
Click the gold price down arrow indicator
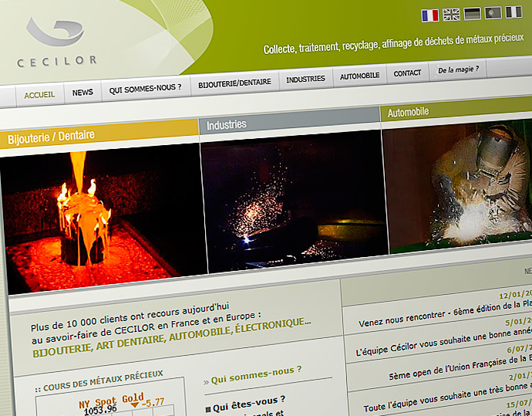pyautogui.click(x=135, y=404)
